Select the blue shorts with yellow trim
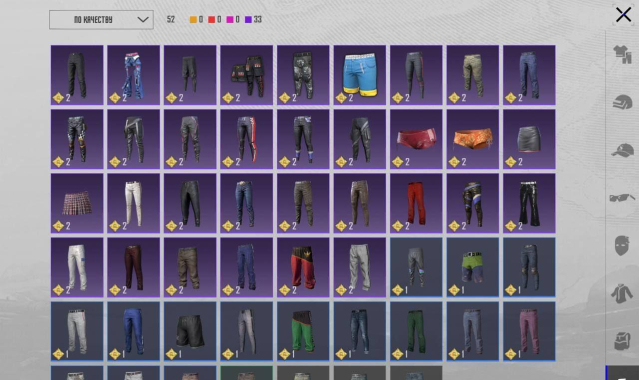 click(359, 75)
